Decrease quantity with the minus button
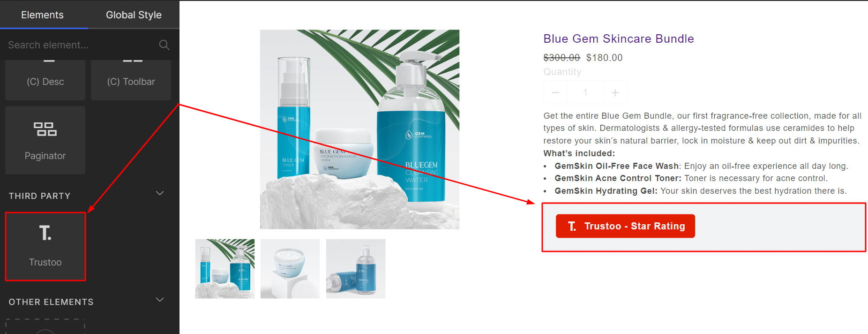The width and height of the screenshot is (868, 334). click(x=555, y=92)
